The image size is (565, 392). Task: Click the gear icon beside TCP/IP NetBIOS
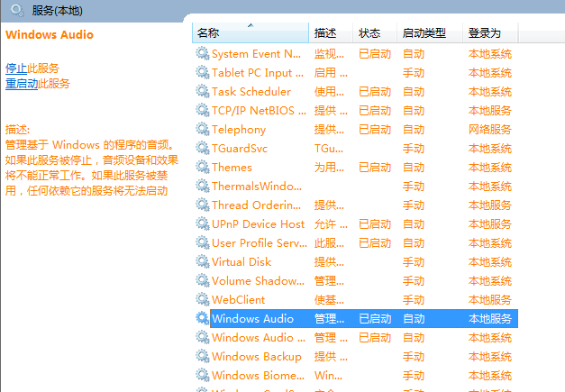203,110
